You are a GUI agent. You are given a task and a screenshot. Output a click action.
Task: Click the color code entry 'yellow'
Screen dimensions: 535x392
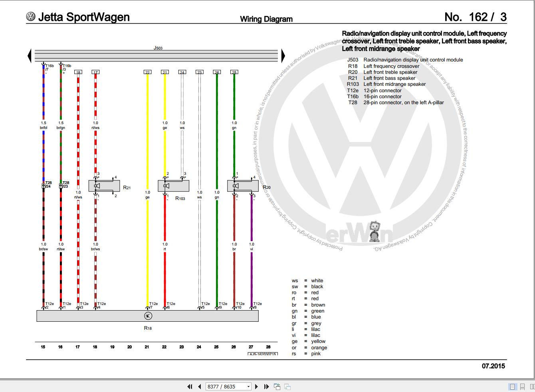(x=318, y=341)
